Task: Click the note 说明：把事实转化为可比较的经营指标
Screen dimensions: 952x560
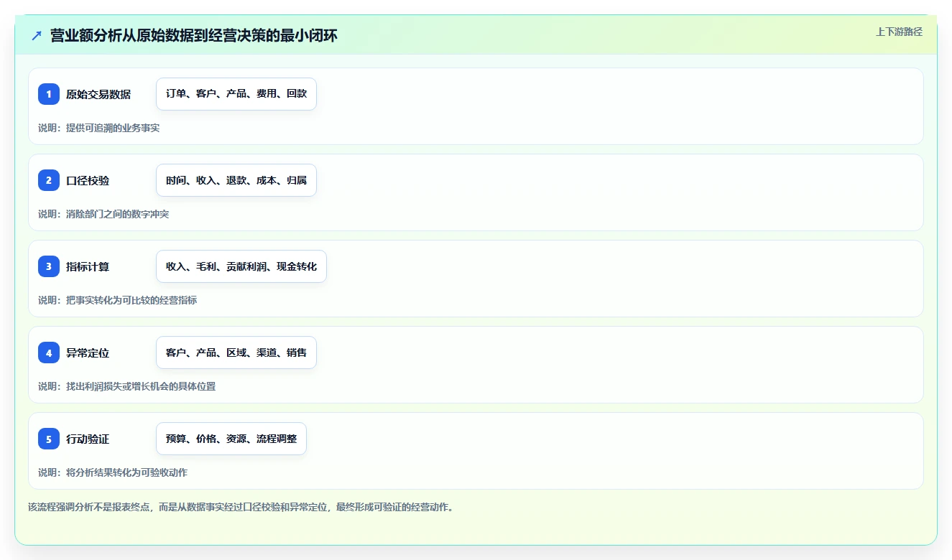Action: [x=118, y=300]
